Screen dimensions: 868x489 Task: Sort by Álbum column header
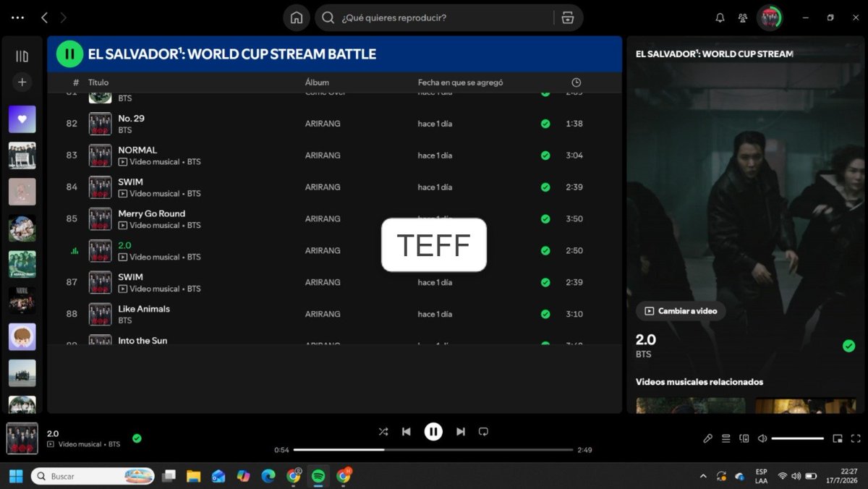point(317,82)
